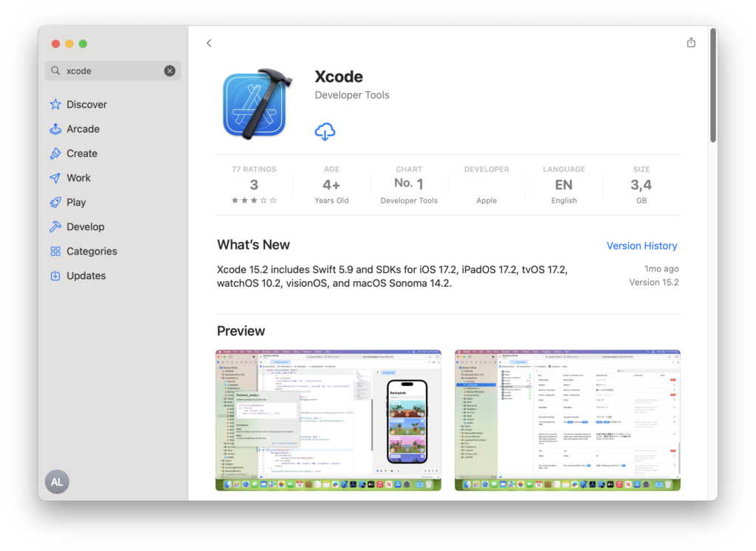Click the Apple developer entry

pyautogui.click(x=487, y=185)
